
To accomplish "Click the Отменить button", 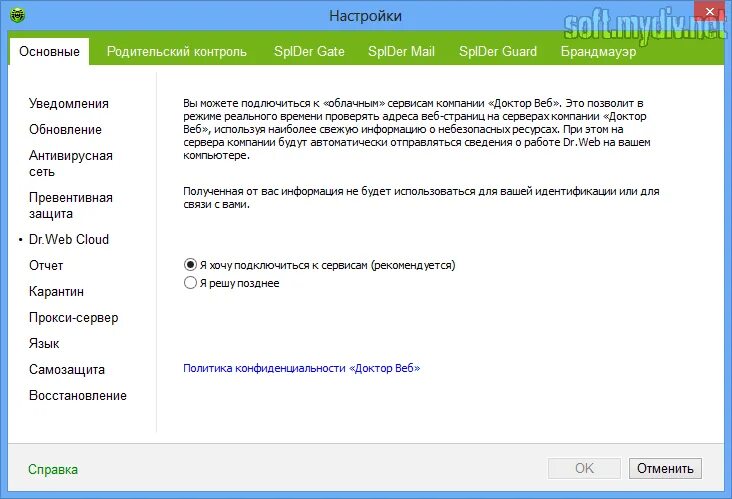I will 665,468.
